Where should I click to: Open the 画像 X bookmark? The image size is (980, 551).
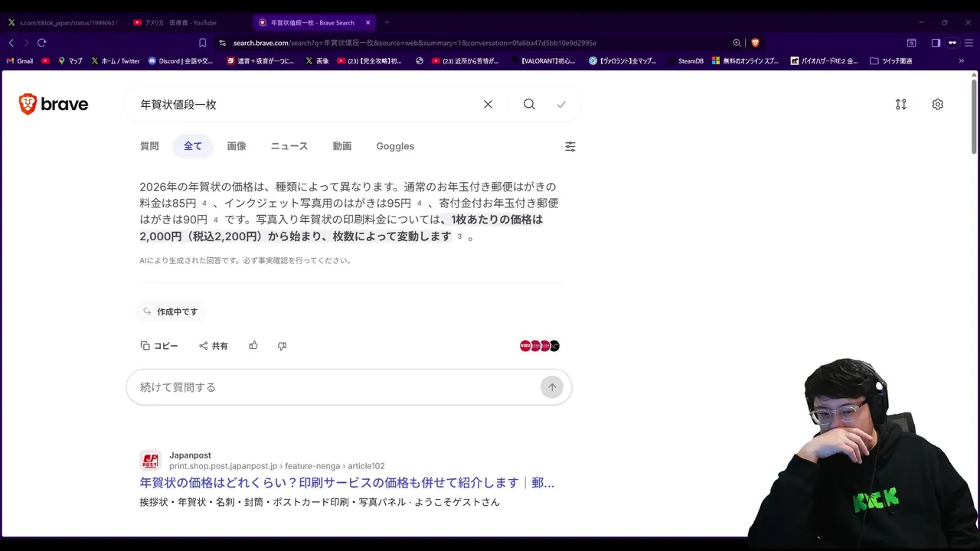pyautogui.click(x=317, y=60)
